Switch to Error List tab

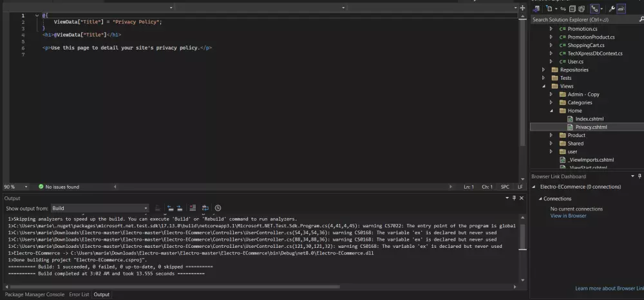(x=79, y=295)
